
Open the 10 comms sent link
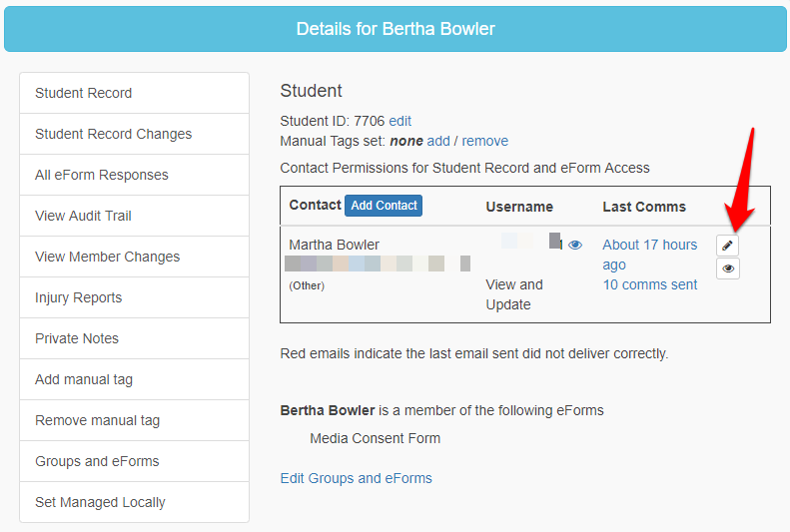coord(649,284)
